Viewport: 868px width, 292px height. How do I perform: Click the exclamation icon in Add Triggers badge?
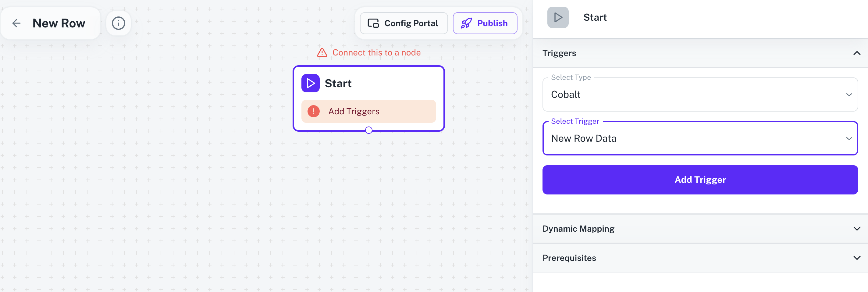pyautogui.click(x=313, y=111)
